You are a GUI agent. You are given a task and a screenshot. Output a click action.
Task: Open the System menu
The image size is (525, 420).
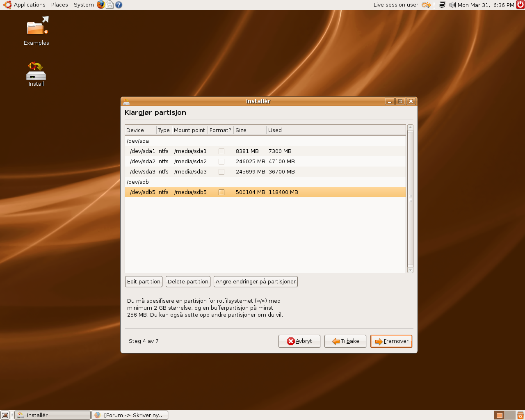[84, 5]
